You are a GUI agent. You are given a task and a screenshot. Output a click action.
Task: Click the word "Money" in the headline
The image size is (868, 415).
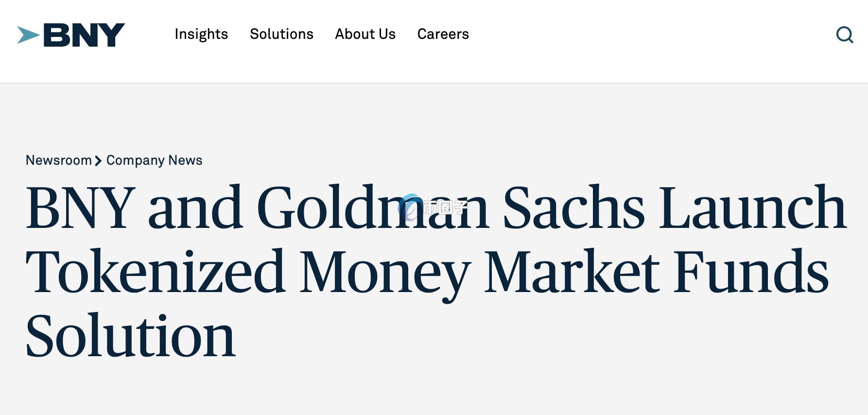tap(385, 272)
